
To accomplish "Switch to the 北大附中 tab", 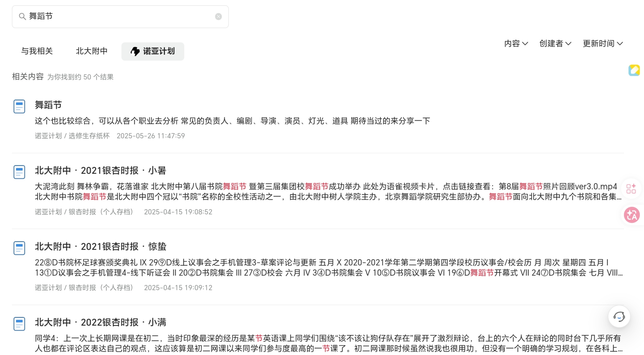I will coord(92,51).
